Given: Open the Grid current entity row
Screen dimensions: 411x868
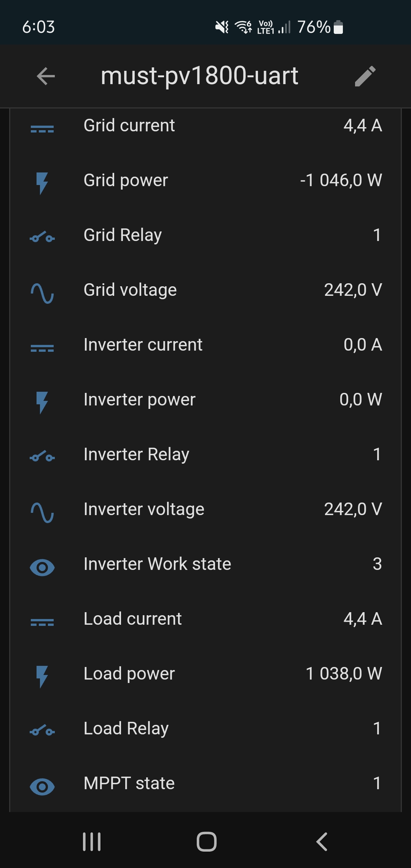Looking at the screenshot, I should click(205, 126).
